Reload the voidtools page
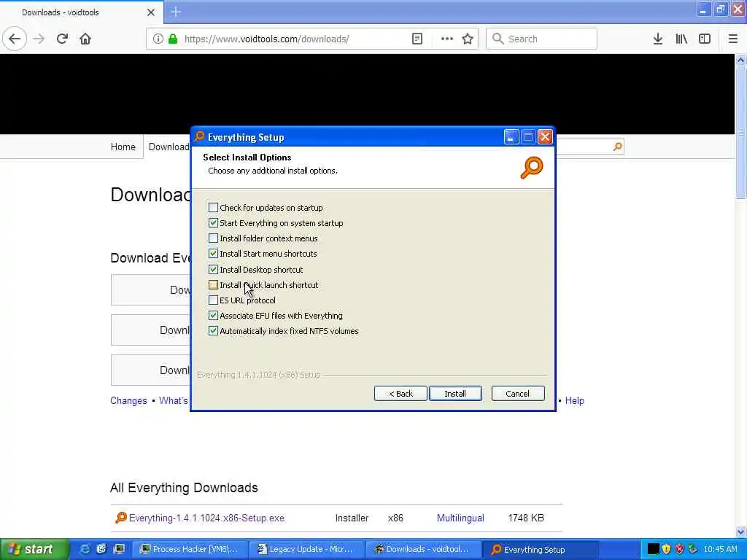Image resolution: width=747 pixels, height=560 pixels. 62,39
